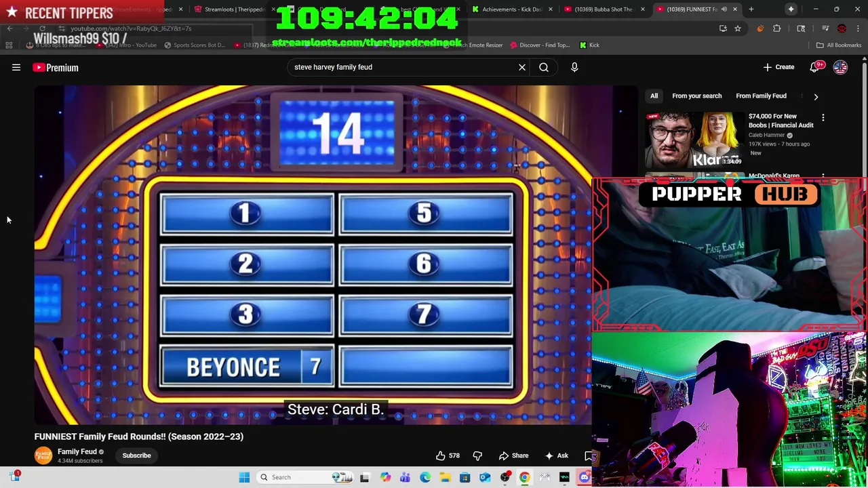Open Discord on the taskbar
Viewport: 868px width, 488px height.
tap(585, 477)
